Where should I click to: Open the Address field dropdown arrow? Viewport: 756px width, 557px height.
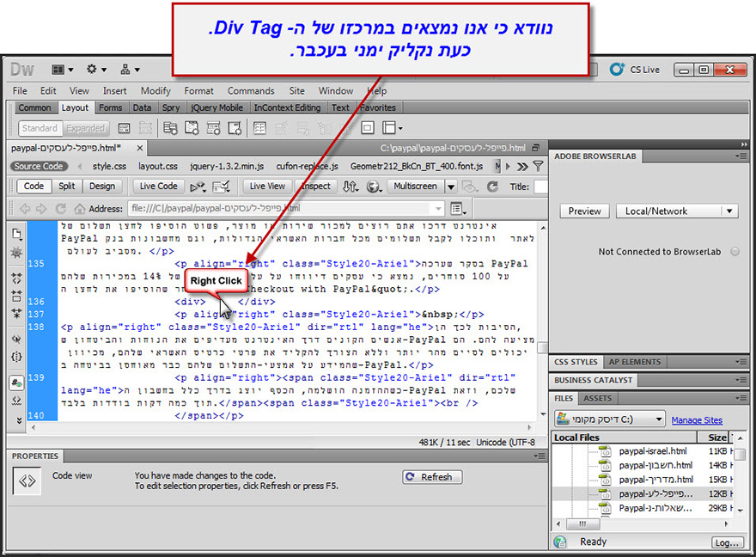tap(438, 209)
